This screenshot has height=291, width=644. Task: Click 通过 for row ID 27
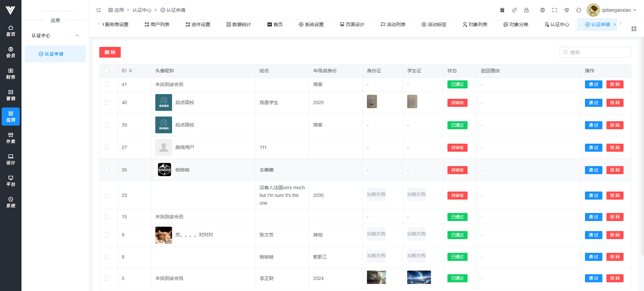(593, 148)
